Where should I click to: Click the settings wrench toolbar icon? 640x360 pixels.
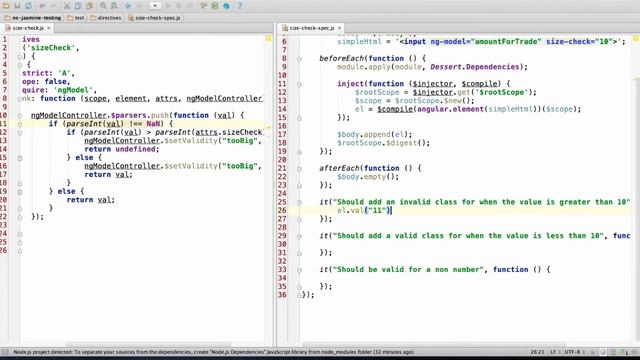(x=204, y=6)
